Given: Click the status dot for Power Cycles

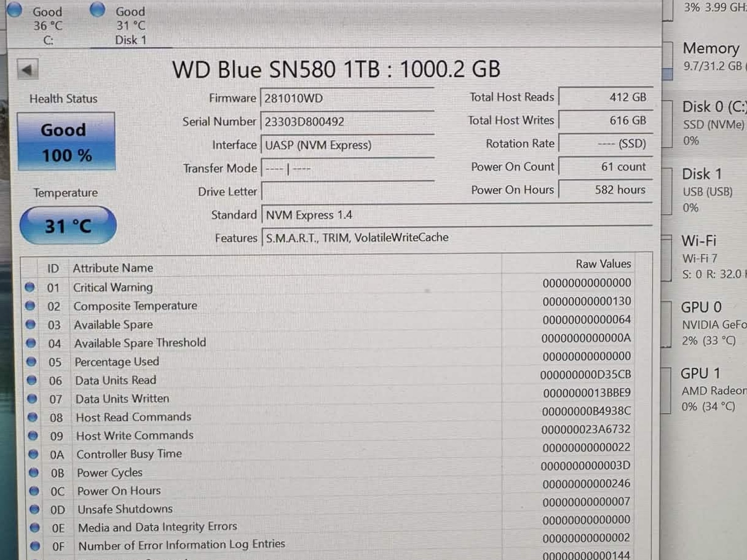Looking at the screenshot, I should click(34, 472).
